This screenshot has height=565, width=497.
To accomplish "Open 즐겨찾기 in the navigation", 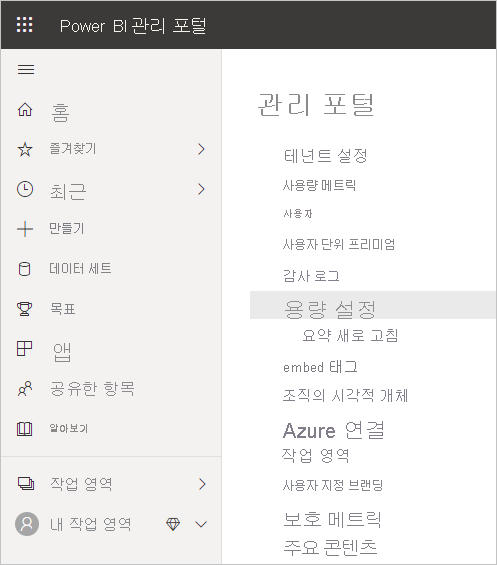I will tap(73, 148).
